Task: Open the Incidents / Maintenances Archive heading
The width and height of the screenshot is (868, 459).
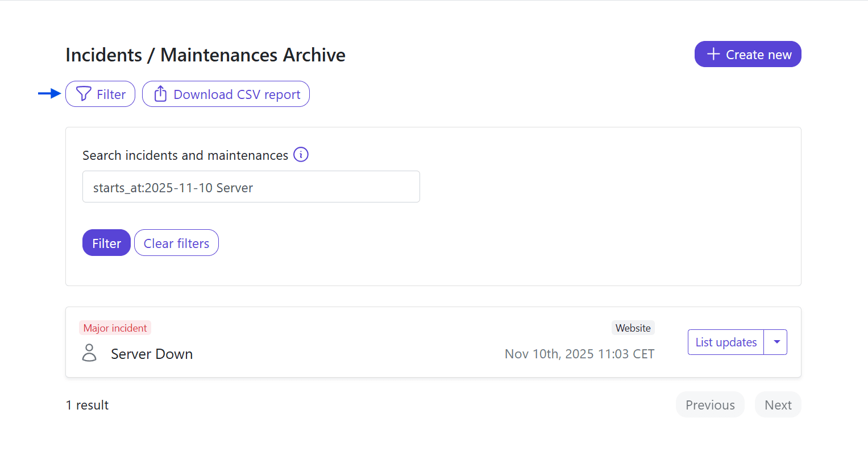Action: point(205,55)
